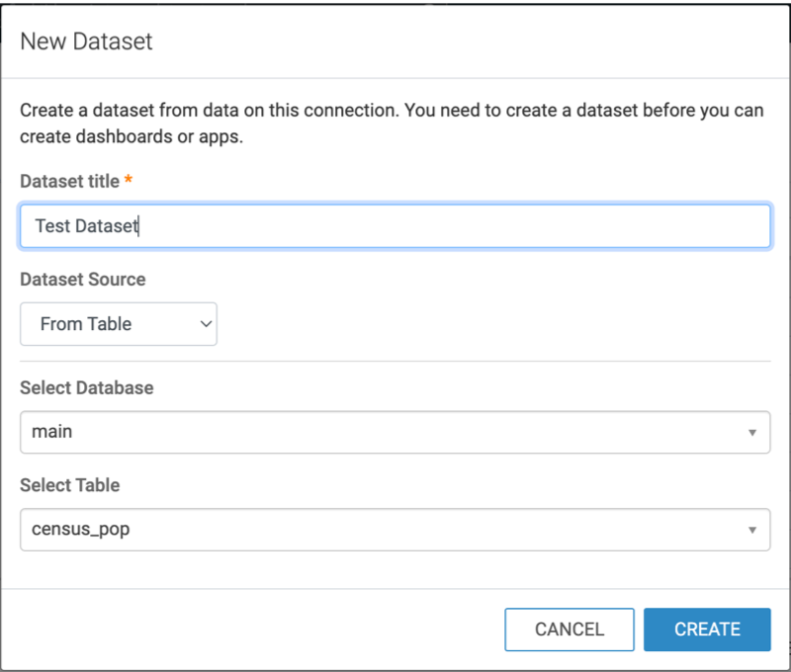Click the Dataset title input field
The image size is (791, 672).
point(395,225)
